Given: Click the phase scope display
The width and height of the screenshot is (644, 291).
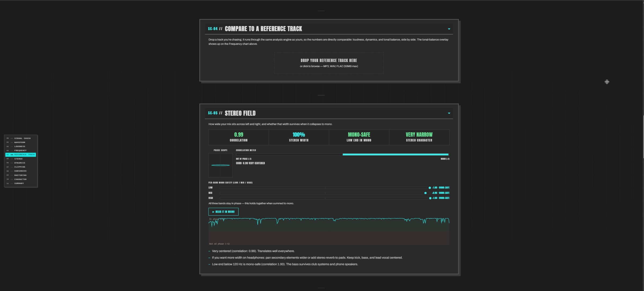Looking at the screenshot, I should click(221, 165).
